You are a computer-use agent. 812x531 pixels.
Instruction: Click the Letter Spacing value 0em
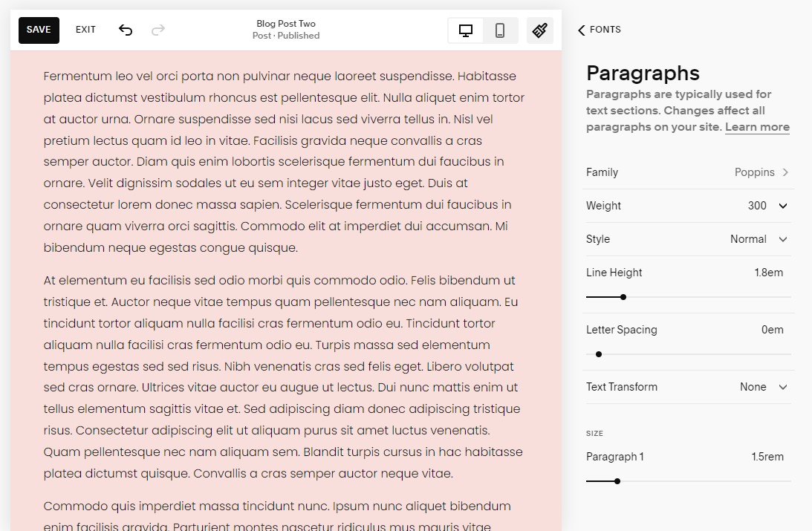[x=772, y=330]
